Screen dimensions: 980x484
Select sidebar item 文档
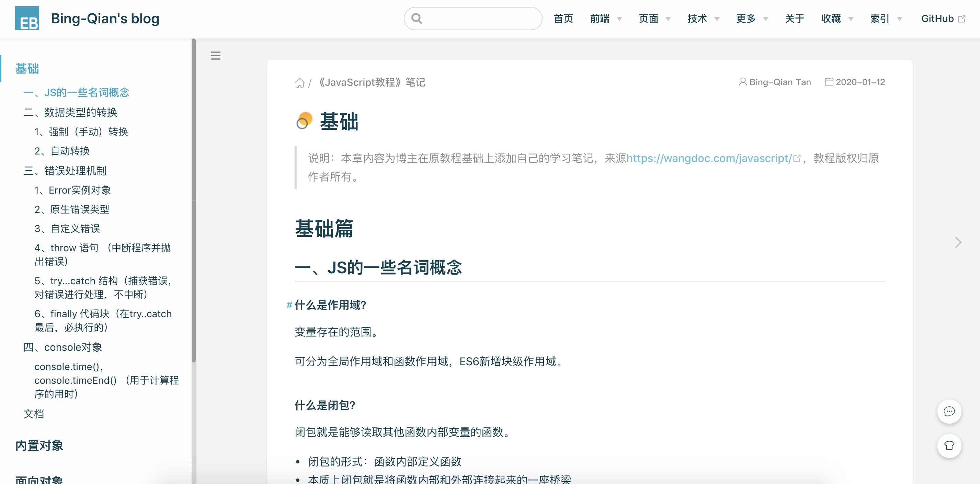(x=34, y=414)
